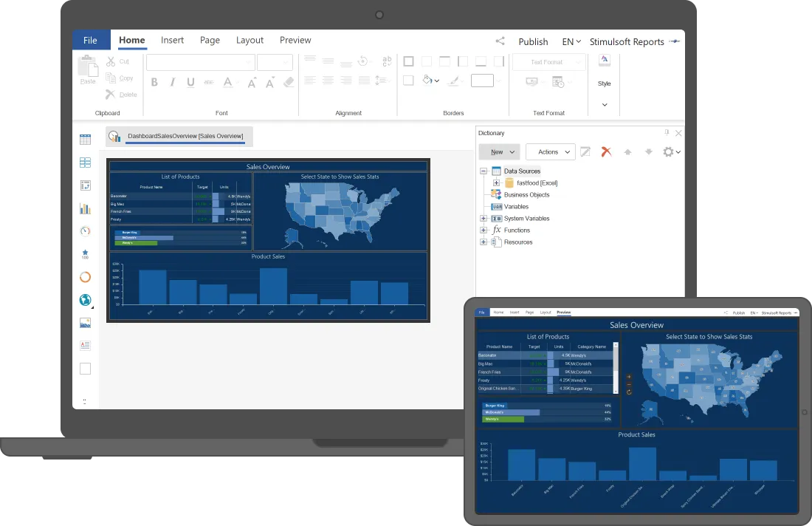The width and height of the screenshot is (812, 526).
Task: Select the Chart component in left toolbox
Action: click(86, 208)
